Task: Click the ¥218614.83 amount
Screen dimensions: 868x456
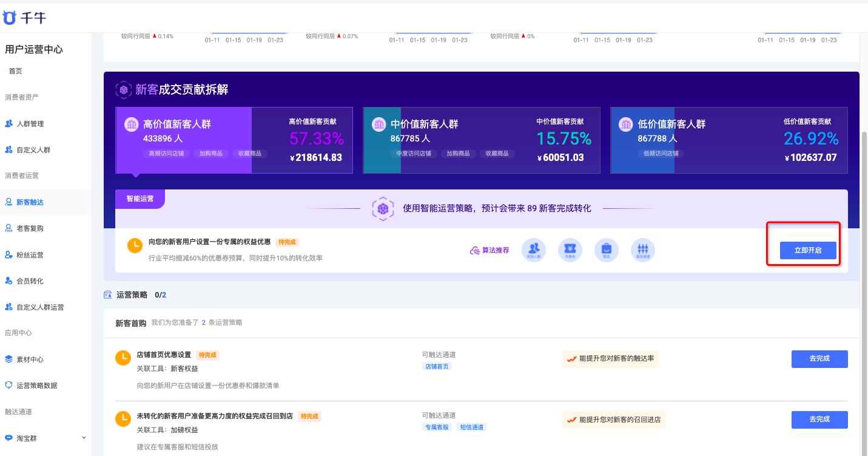Action: [x=316, y=158]
